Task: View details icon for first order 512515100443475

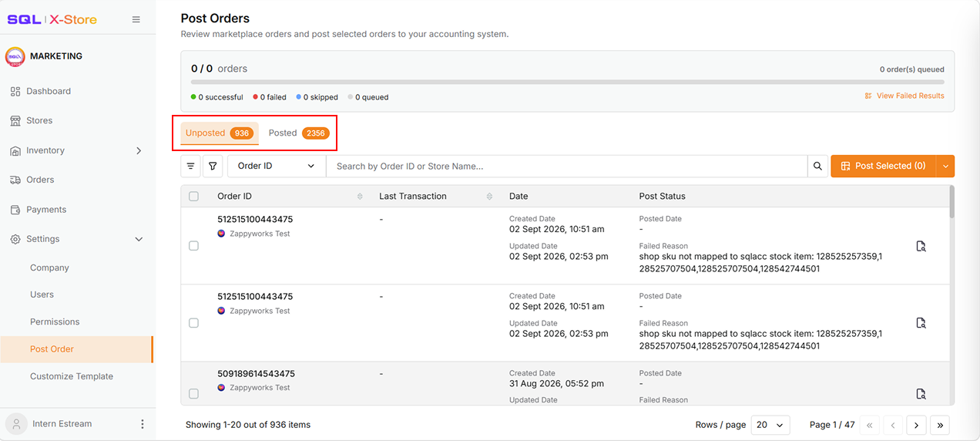Action: [921, 246]
